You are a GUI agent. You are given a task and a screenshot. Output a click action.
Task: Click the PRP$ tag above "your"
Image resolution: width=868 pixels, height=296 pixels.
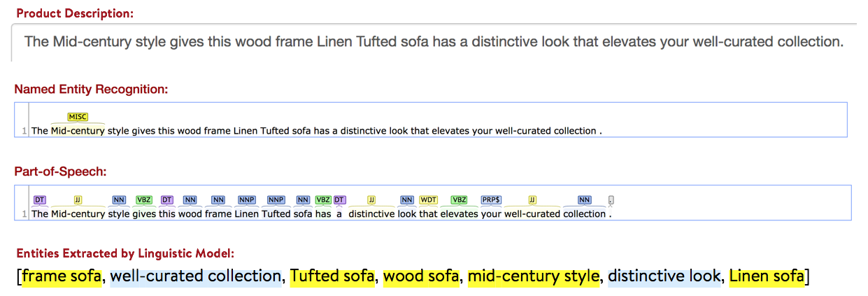click(491, 200)
